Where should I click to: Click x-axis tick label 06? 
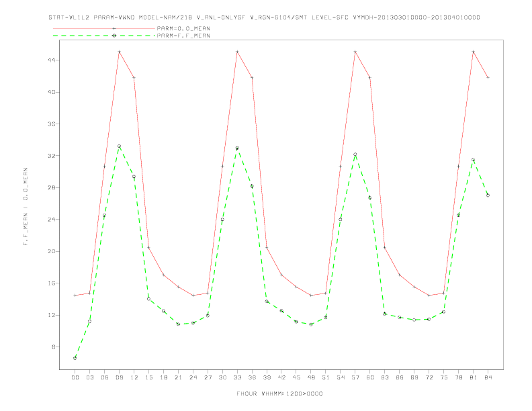click(x=105, y=377)
